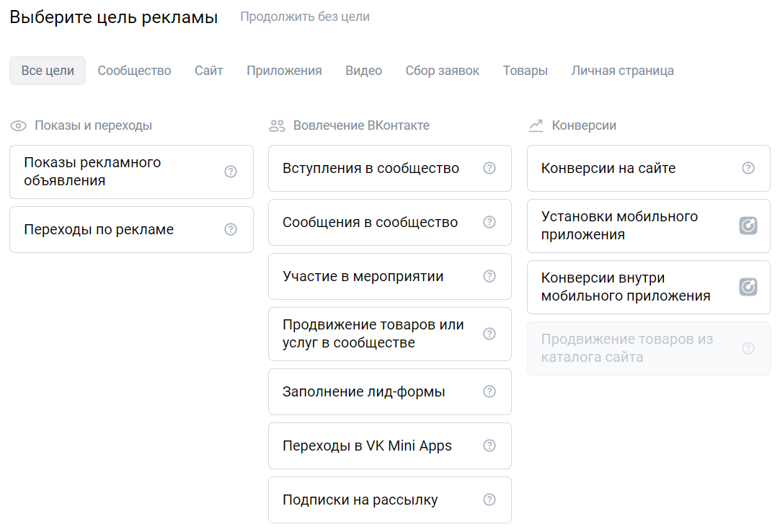Switch to Сбор заявок tab
Screen dimensions: 780x532
(x=442, y=71)
